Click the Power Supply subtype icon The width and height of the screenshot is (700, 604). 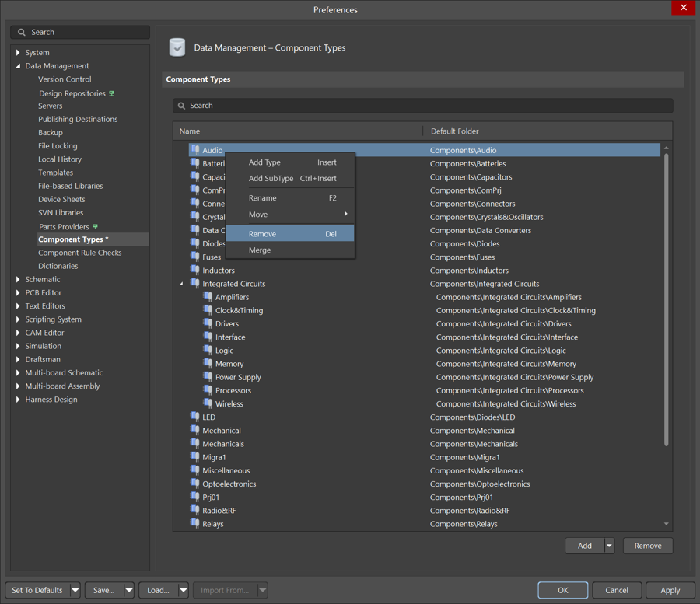(208, 376)
